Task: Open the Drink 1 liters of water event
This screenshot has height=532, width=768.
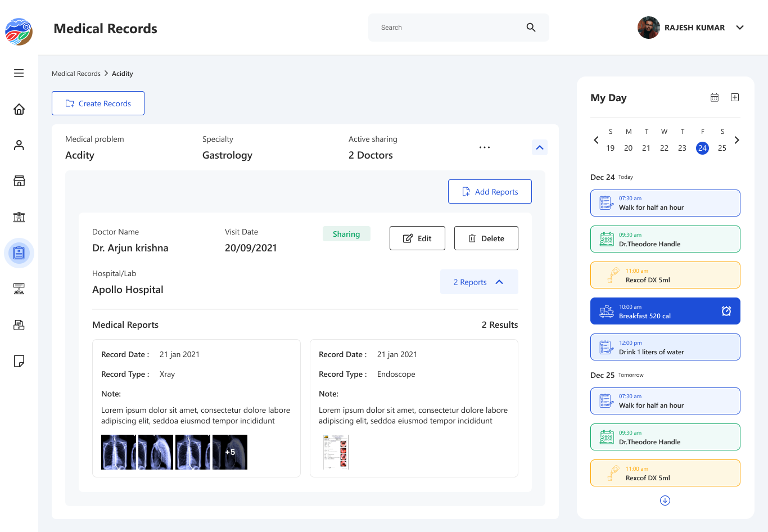Action: (x=665, y=347)
